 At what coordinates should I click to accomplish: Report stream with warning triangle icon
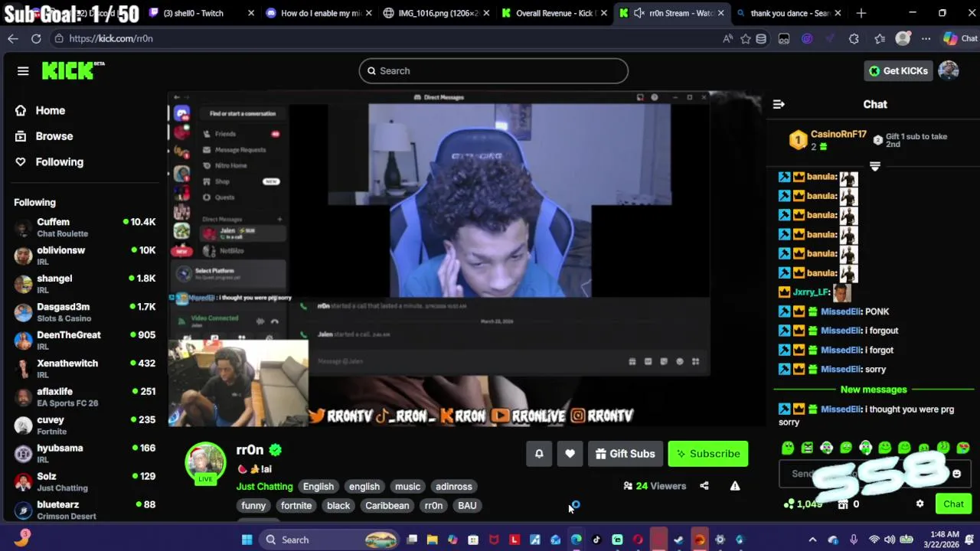[x=735, y=486]
